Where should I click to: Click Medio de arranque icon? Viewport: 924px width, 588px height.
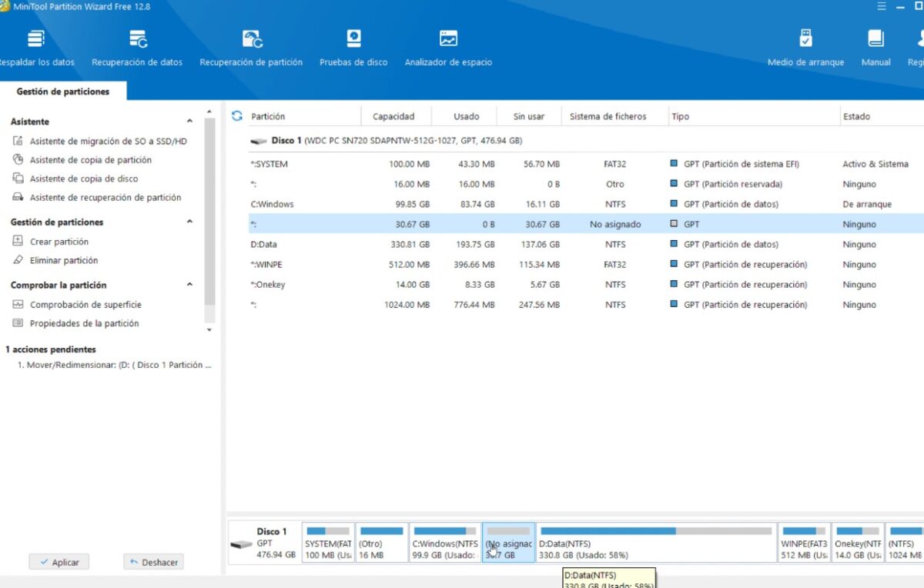pyautogui.click(x=805, y=48)
